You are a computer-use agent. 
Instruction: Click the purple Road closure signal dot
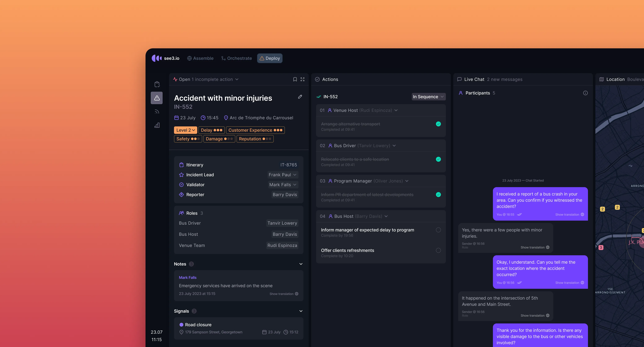click(x=181, y=325)
